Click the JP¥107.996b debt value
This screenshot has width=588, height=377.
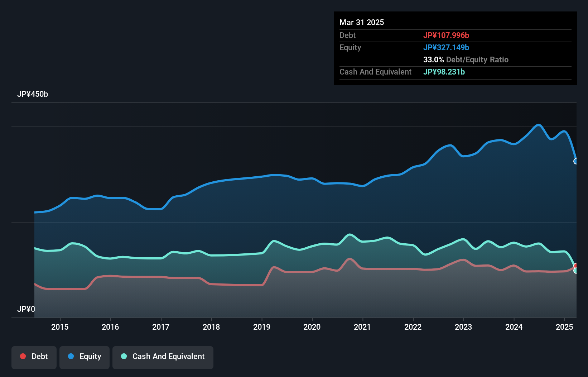point(446,35)
